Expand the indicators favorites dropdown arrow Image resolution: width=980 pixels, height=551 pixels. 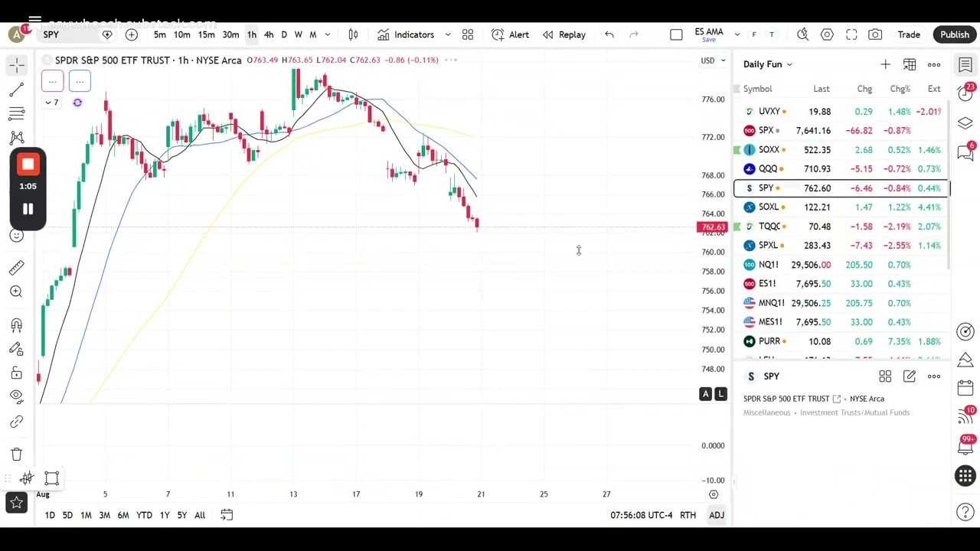(x=448, y=34)
